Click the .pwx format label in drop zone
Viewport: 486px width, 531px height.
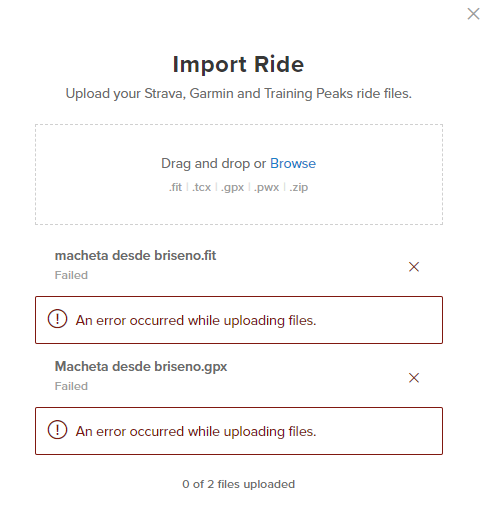tap(267, 188)
